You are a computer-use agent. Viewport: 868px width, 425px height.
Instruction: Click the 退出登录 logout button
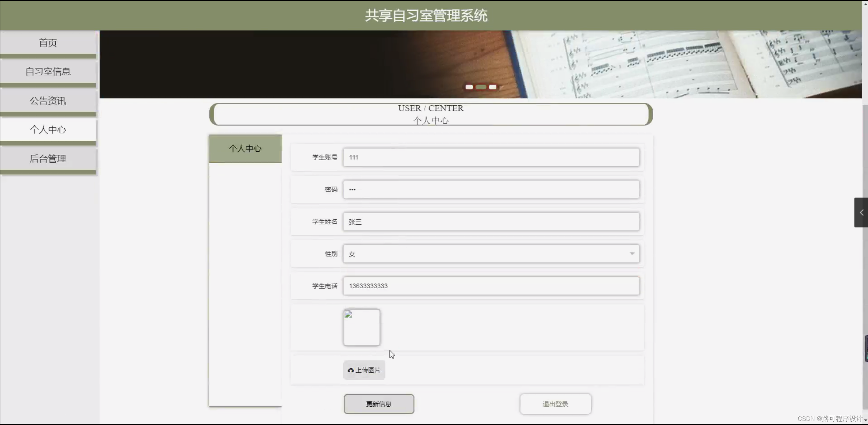tap(555, 404)
